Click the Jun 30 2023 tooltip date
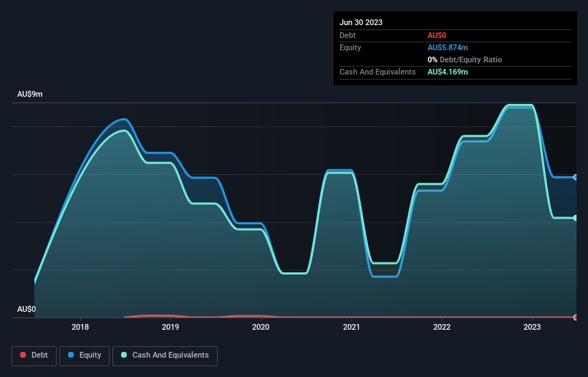588x377 pixels. [361, 22]
